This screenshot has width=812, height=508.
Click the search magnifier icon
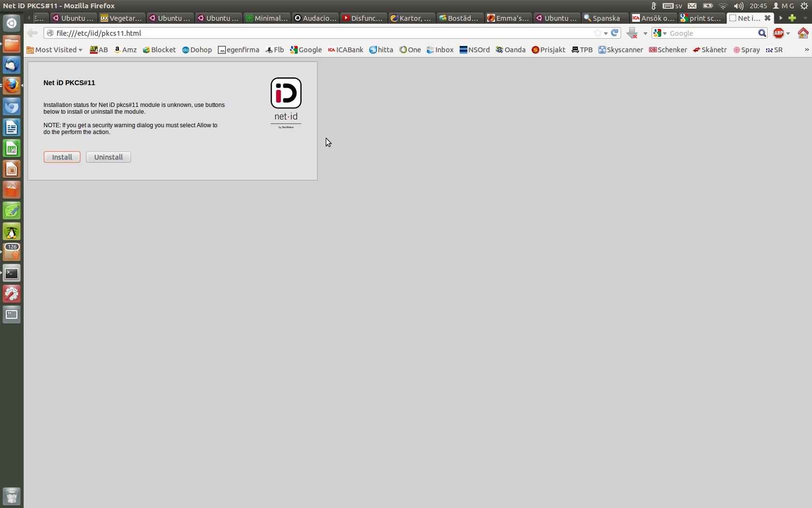762,33
